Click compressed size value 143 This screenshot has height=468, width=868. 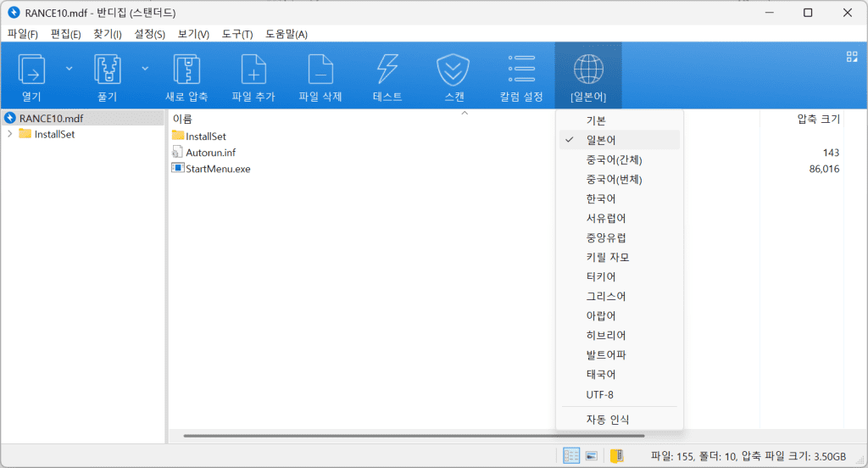click(x=831, y=153)
